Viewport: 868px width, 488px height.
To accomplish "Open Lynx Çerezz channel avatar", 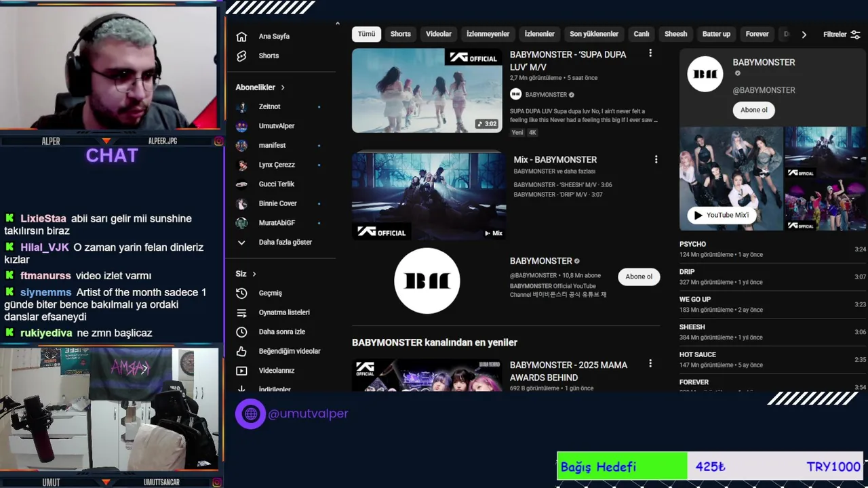I will 241,165.
